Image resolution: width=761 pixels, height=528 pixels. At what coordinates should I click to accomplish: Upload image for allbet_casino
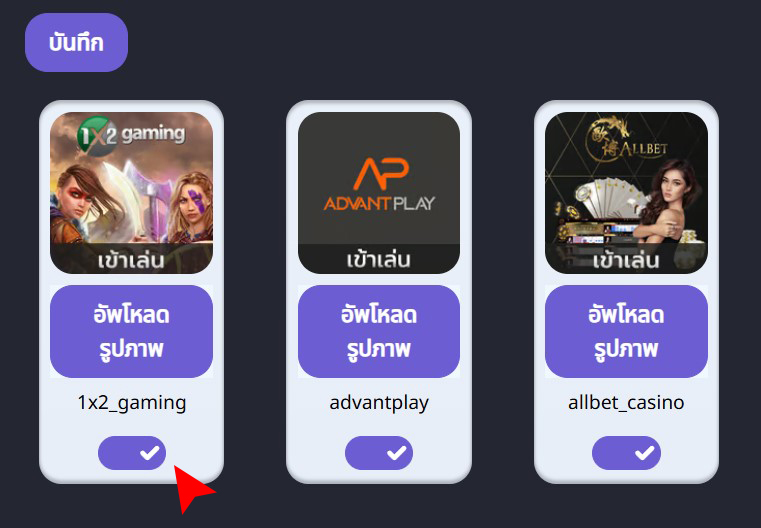pos(626,331)
